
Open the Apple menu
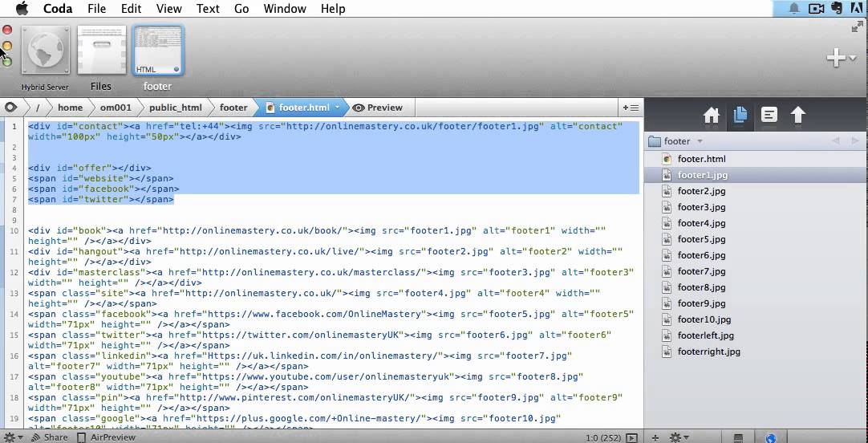click(x=22, y=8)
